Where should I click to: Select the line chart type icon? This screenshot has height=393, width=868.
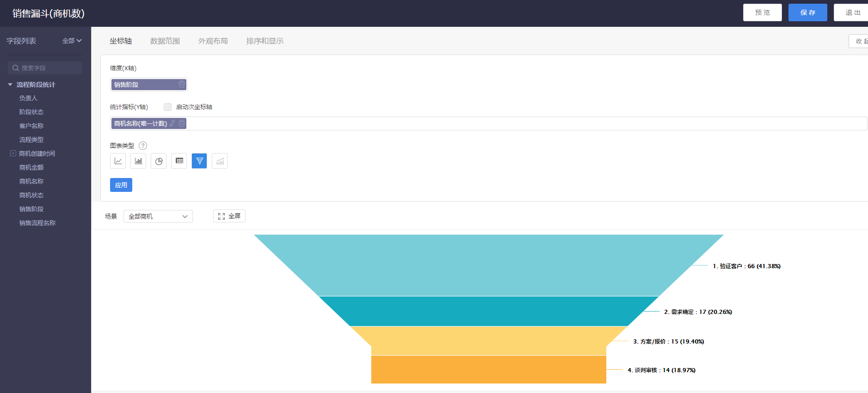click(x=118, y=161)
